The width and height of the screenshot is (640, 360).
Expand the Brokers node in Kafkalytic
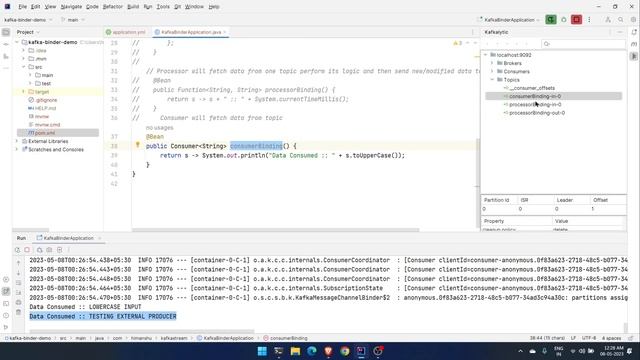(x=492, y=63)
